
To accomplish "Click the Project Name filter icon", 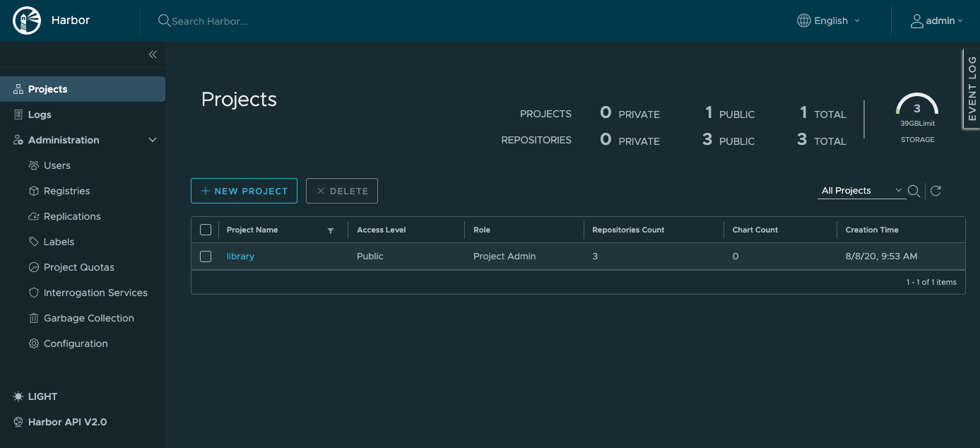I will coord(331,230).
